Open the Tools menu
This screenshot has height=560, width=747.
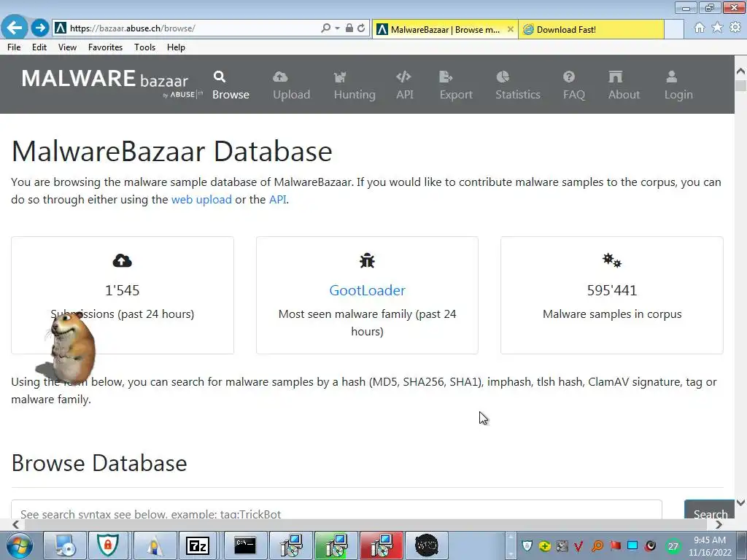point(145,47)
